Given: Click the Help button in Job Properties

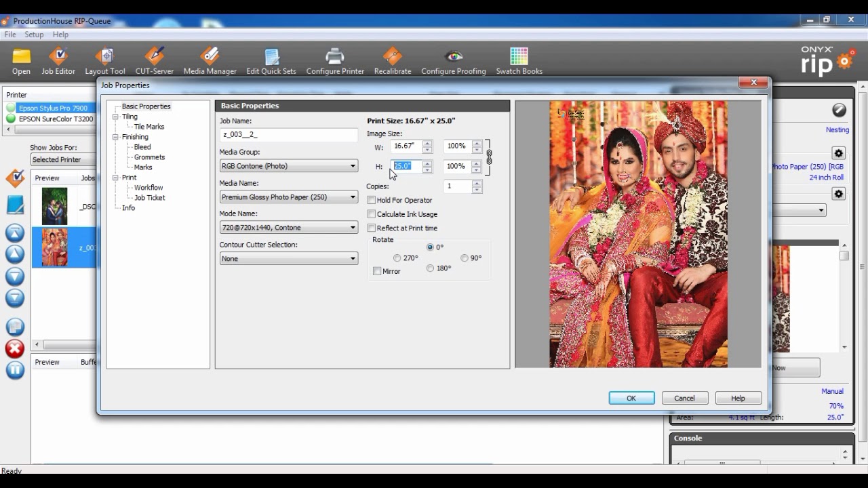Looking at the screenshot, I should pyautogui.click(x=738, y=398).
